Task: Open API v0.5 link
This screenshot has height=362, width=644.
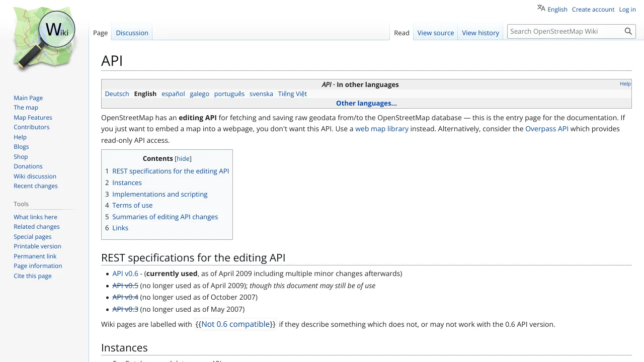Action: 125,286
